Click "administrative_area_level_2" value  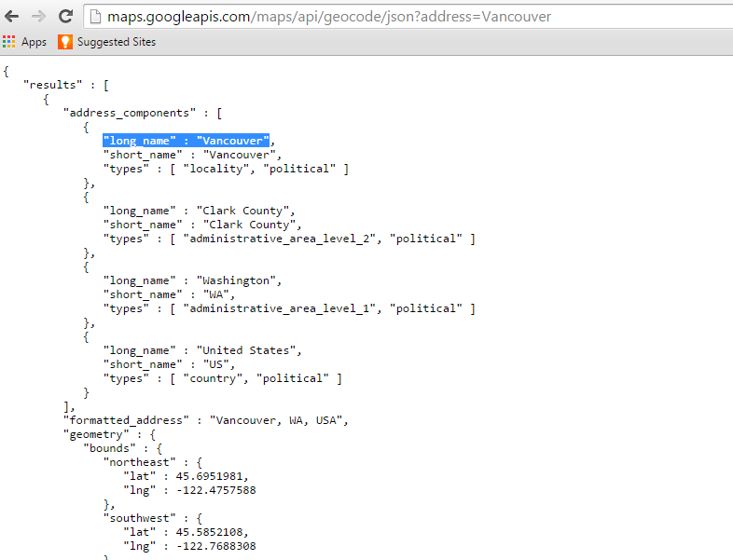pos(280,239)
